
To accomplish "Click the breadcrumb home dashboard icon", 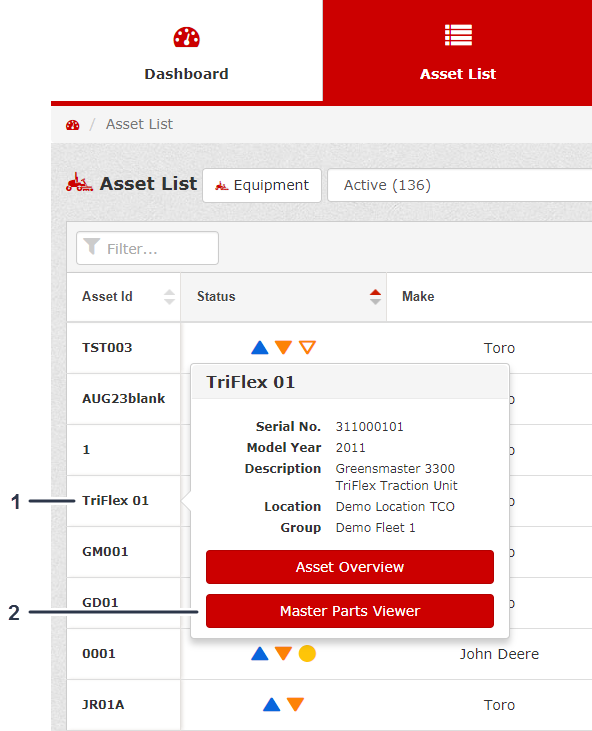I will tap(73, 125).
